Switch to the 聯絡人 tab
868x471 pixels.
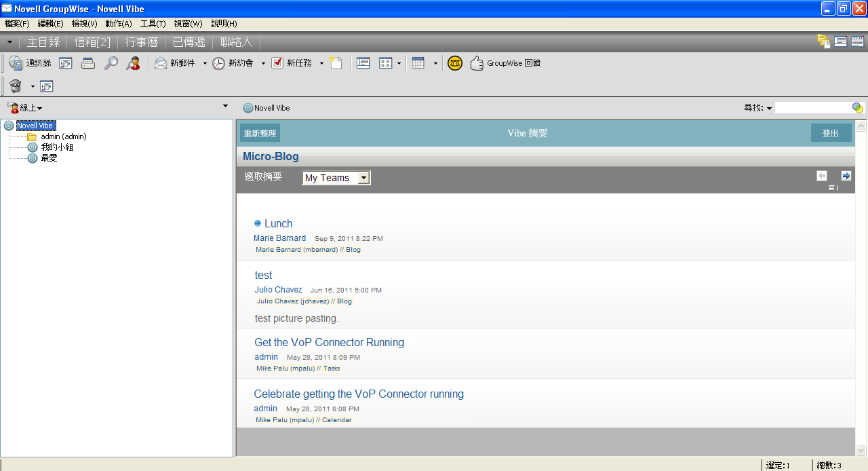pos(237,42)
